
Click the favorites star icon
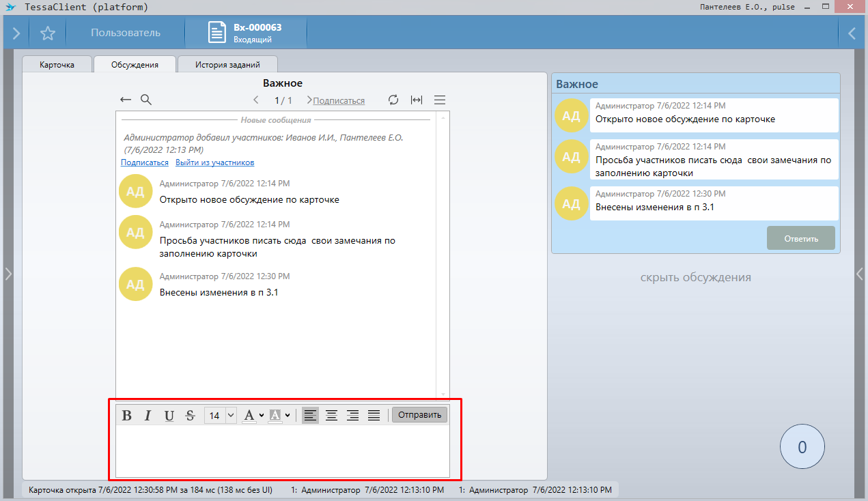[x=47, y=33]
